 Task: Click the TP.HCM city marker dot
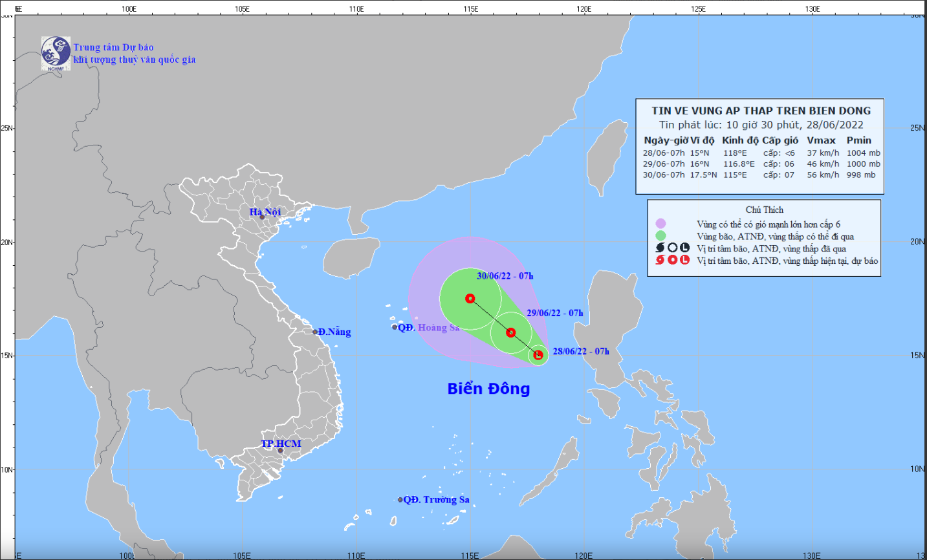click(280, 451)
